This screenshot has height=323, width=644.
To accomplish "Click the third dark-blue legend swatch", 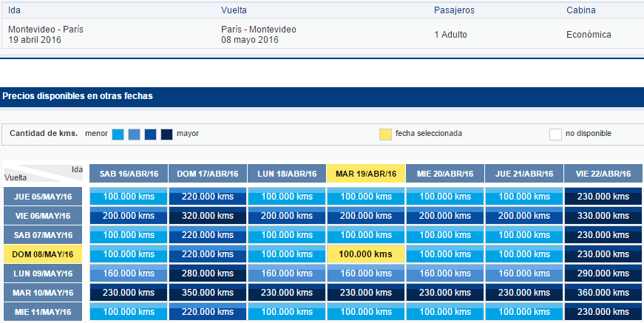I will click(150, 135).
